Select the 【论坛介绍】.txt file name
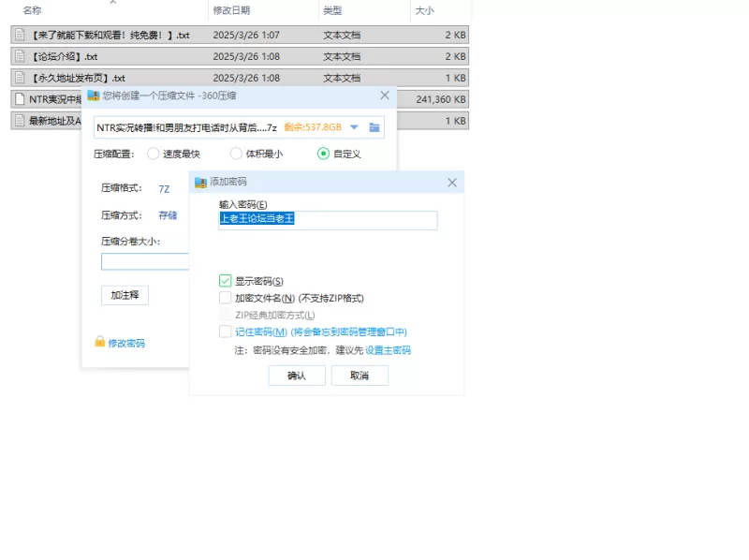The height and width of the screenshot is (560, 749). pyautogui.click(x=64, y=56)
